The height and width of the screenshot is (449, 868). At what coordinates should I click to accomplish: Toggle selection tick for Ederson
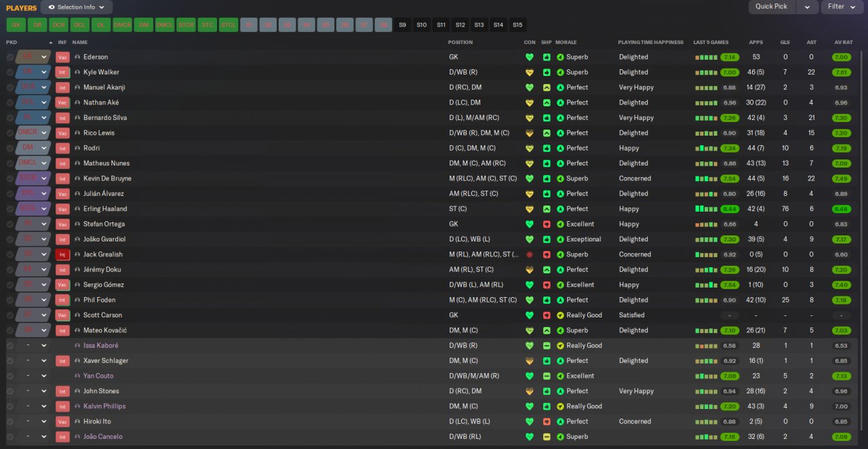point(9,58)
